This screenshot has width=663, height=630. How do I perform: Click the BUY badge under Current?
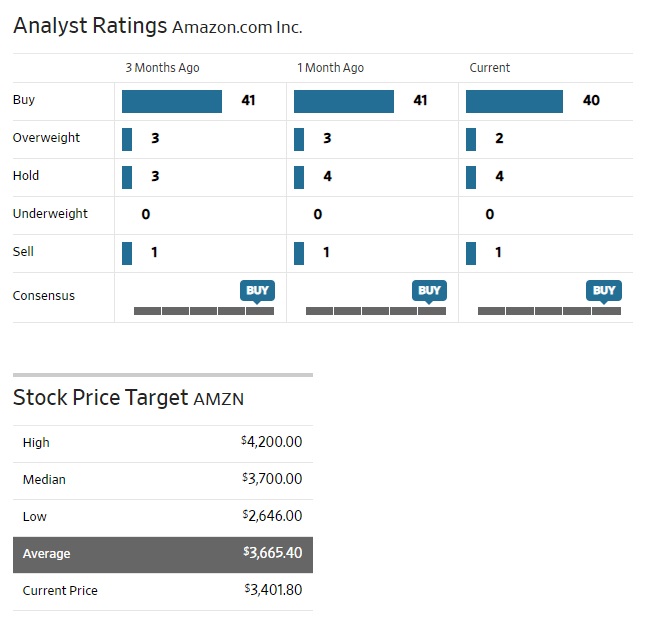(604, 290)
